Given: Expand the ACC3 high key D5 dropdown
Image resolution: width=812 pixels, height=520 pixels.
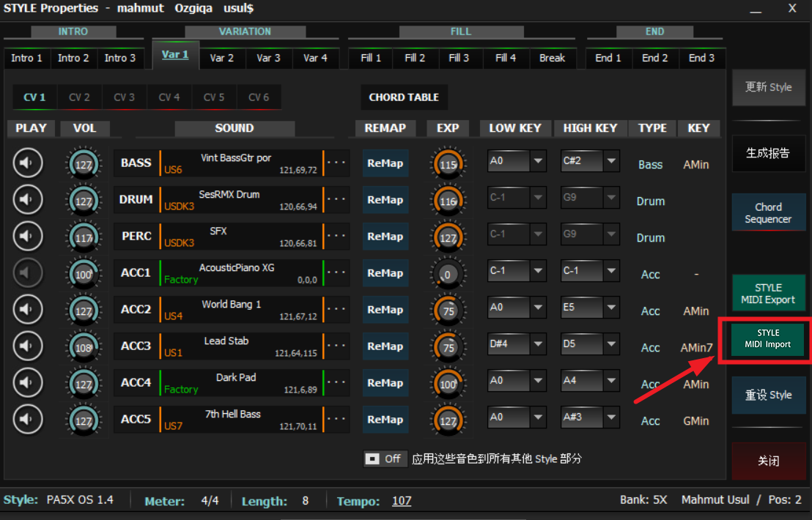Looking at the screenshot, I should point(611,344).
